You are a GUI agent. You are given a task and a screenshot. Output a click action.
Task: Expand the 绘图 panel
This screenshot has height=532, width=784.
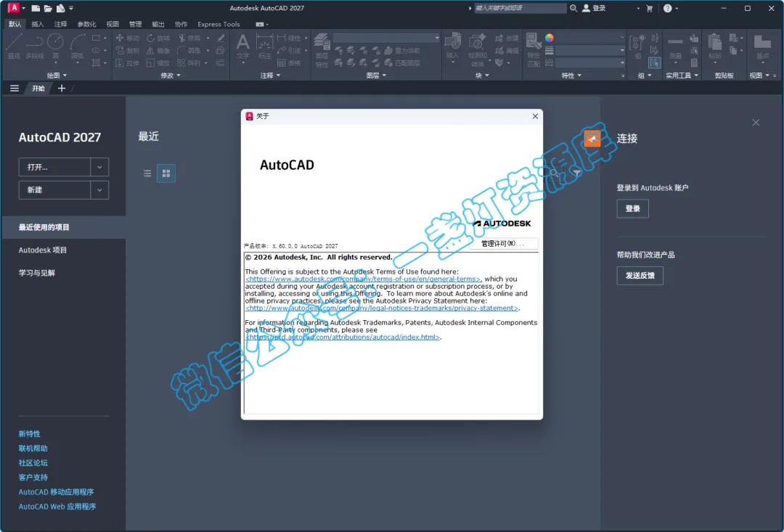point(57,75)
